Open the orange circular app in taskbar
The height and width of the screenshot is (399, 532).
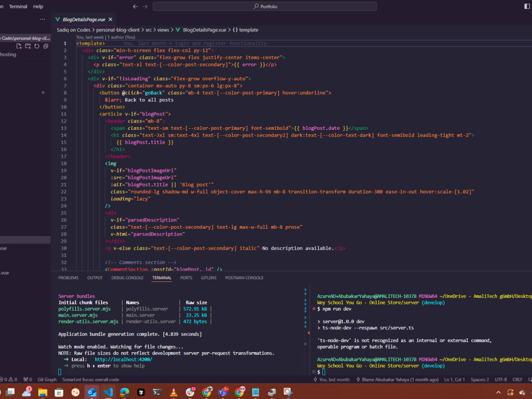[76, 393]
